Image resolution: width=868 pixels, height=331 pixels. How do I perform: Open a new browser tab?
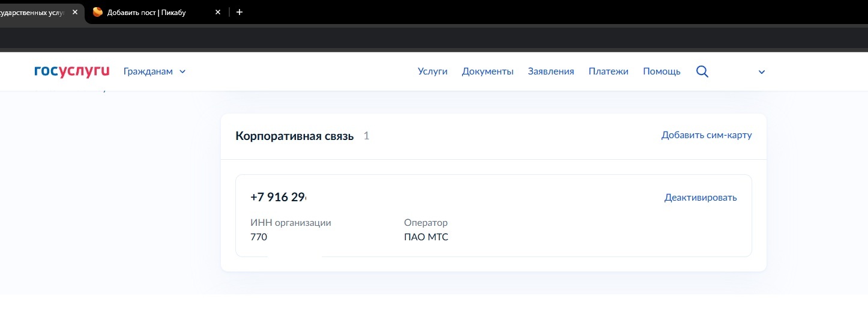pyautogui.click(x=240, y=12)
